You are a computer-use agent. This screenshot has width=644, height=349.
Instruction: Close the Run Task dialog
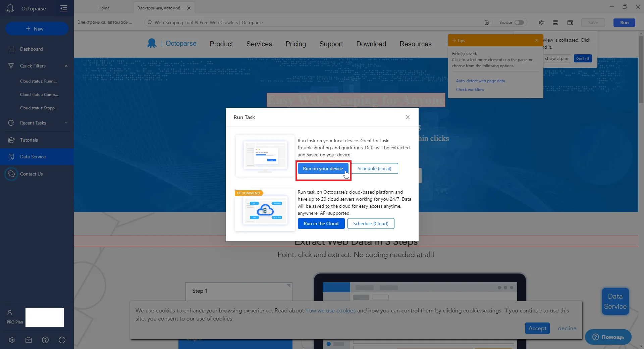[408, 117]
